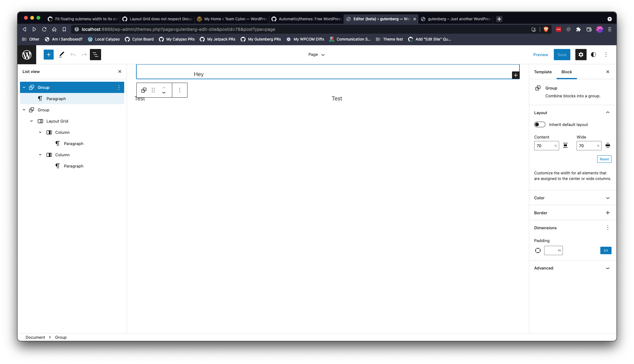
Task: Collapse the Layout panel
Action: click(x=608, y=112)
